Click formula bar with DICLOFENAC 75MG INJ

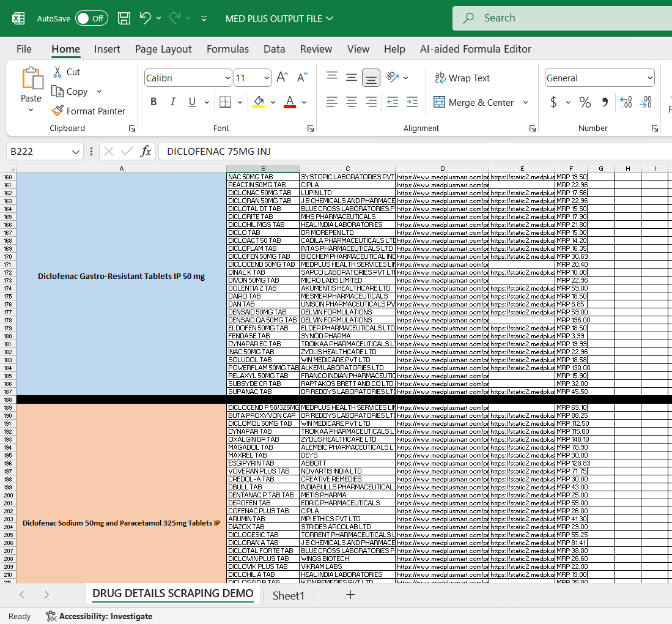(415, 151)
